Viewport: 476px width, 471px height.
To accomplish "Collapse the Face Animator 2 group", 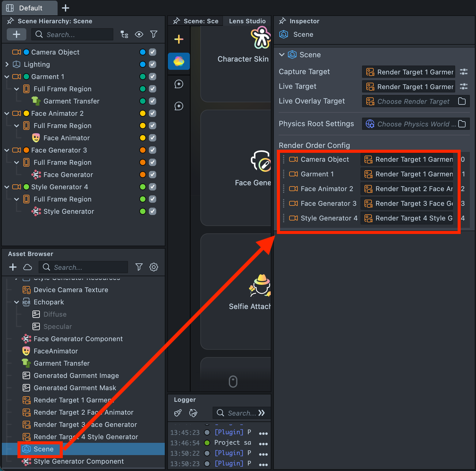I will tap(7, 113).
